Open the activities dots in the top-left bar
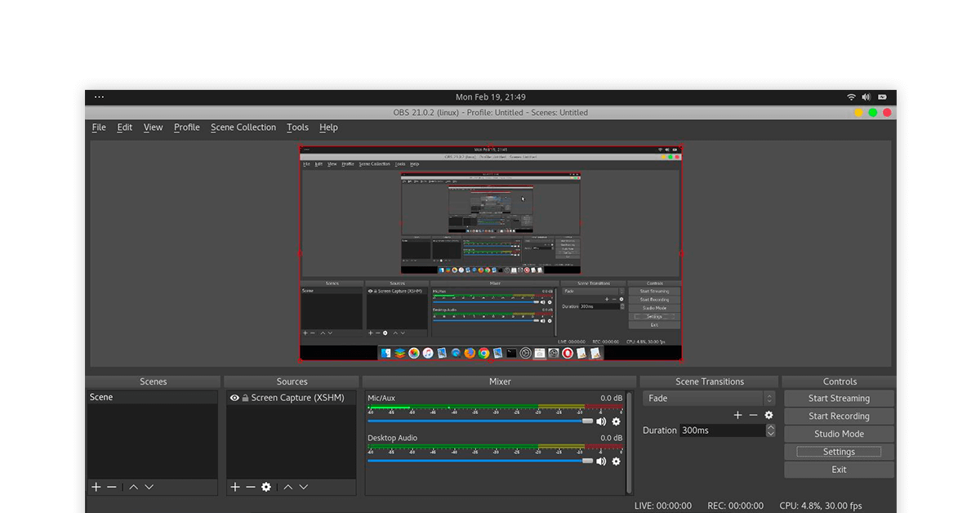This screenshot has height=513, width=980. 99,97
